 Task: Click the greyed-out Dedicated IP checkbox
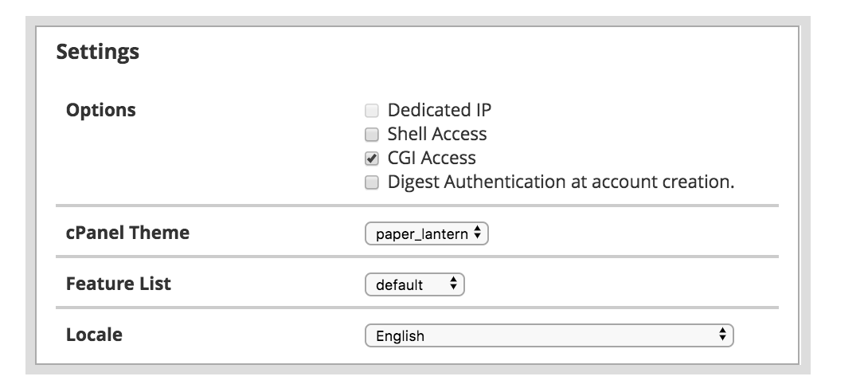(x=371, y=111)
